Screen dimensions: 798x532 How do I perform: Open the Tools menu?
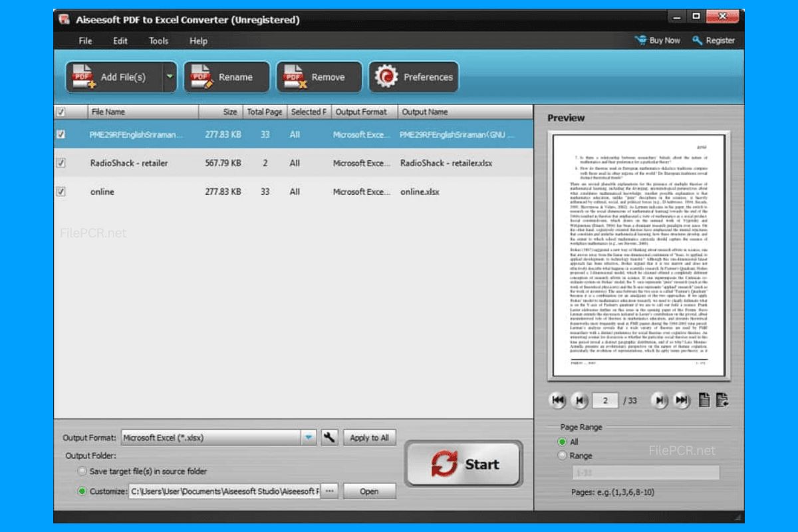point(158,41)
